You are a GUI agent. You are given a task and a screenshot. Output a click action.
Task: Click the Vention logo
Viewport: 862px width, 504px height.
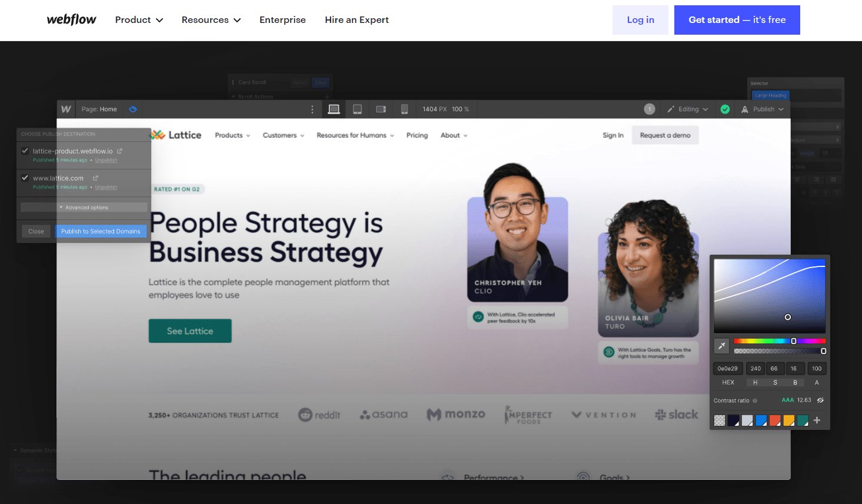[604, 415]
